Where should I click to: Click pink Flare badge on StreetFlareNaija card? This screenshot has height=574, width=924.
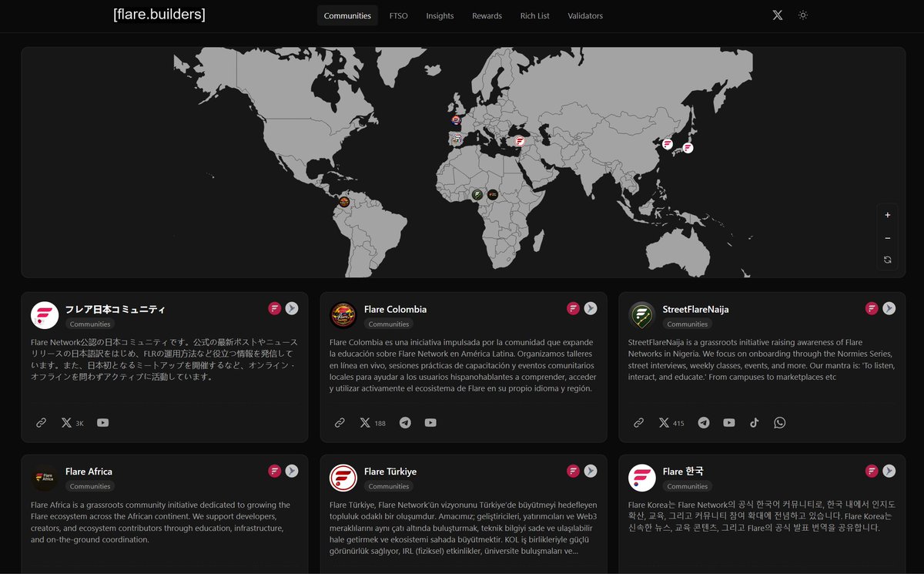tap(872, 308)
